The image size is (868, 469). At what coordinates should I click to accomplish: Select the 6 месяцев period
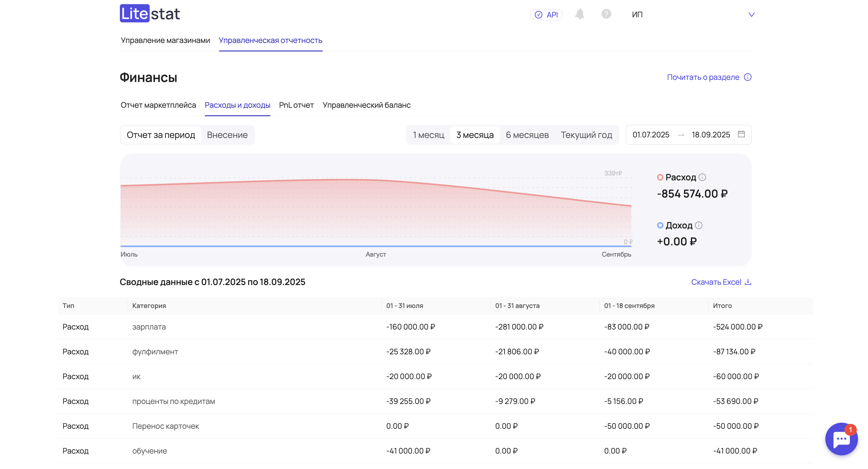[527, 135]
